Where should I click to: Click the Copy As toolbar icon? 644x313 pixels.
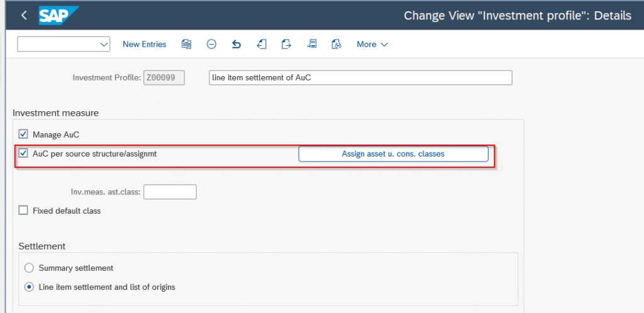(186, 44)
